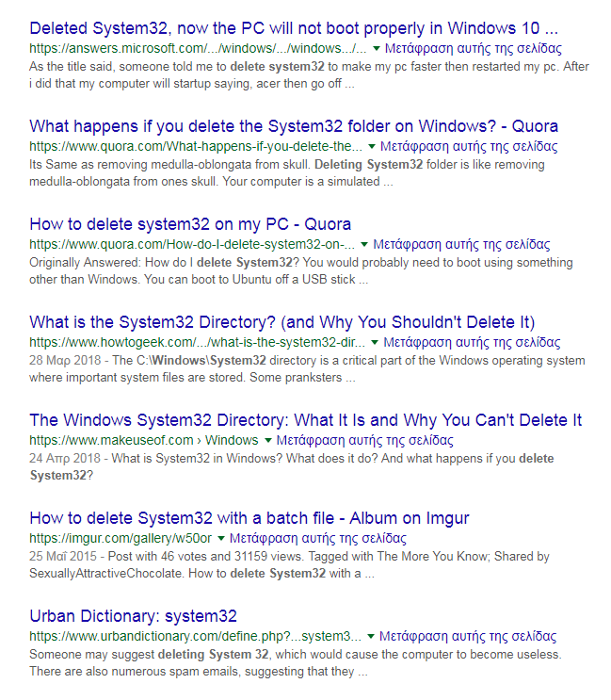The width and height of the screenshot is (611, 700).
Task: Open 'How to delete system32 on my PC - Quora'
Action: pos(190,224)
